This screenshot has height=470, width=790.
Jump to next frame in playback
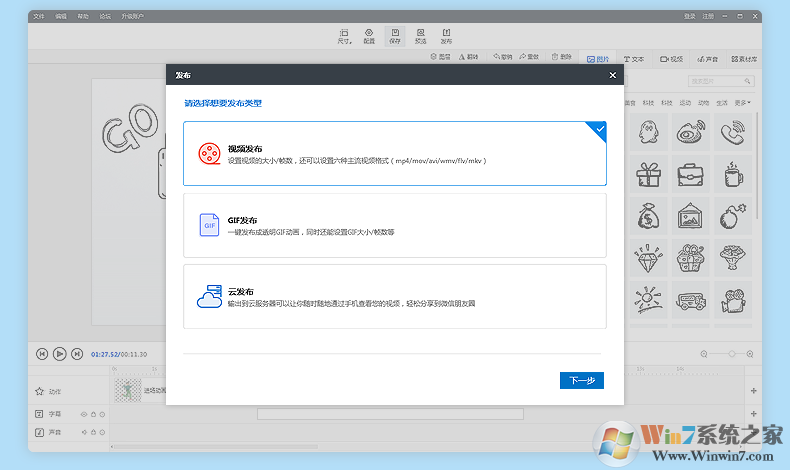click(77, 354)
